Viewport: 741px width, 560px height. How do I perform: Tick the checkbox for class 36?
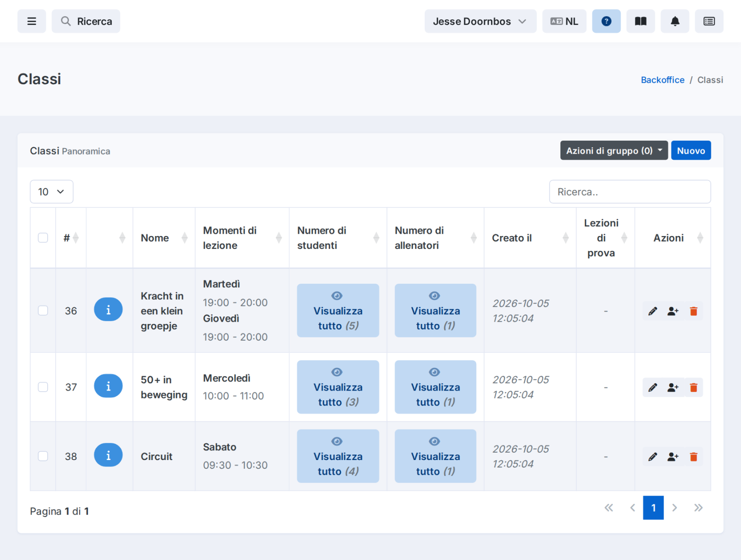click(x=43, y=311)
